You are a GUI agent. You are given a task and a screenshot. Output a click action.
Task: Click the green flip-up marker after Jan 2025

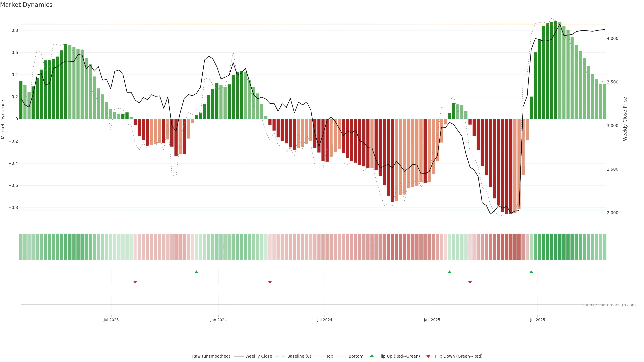click(x=449, y=272)
